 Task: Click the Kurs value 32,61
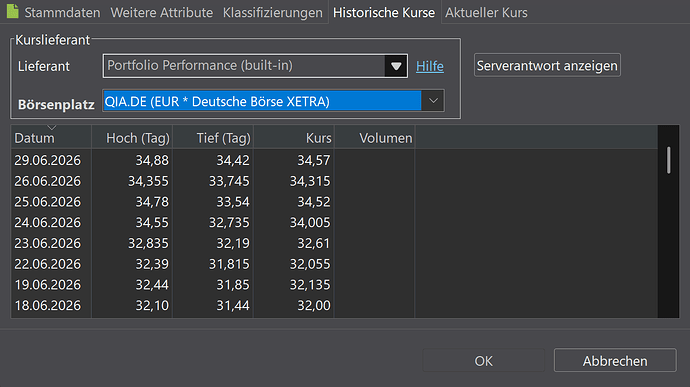point(314,243)
